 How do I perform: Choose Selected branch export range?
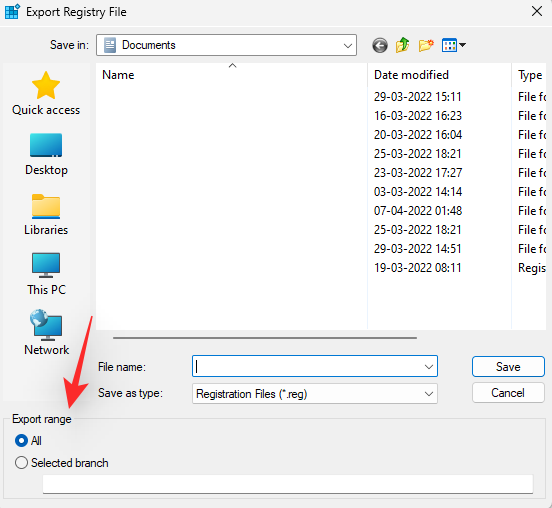click(x=62, y=463)
